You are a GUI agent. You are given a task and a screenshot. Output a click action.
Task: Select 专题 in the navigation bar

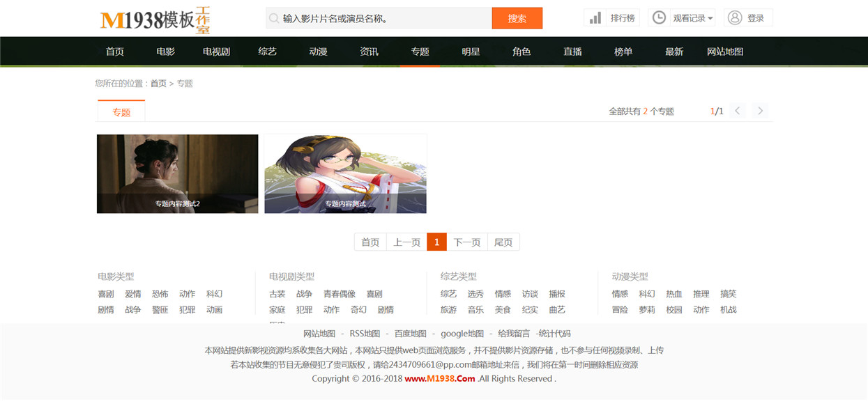pyautogui.click(x=420, y=52)
